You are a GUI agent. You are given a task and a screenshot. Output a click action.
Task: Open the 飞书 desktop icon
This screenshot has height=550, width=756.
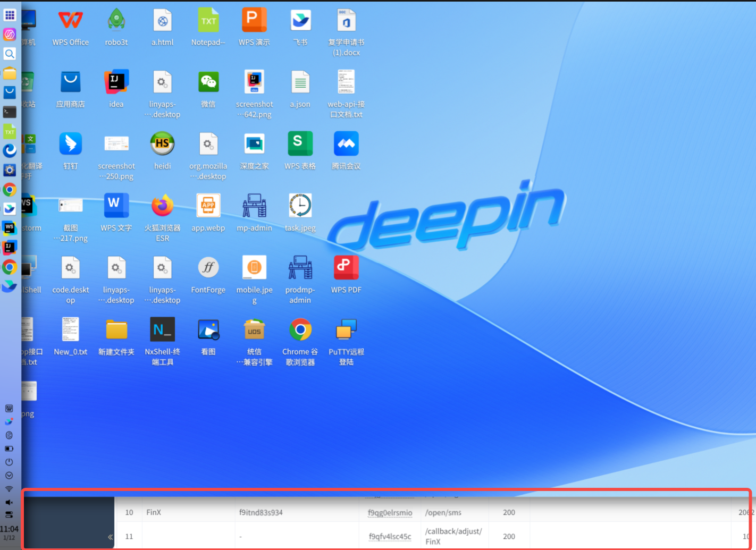point(300,28)
